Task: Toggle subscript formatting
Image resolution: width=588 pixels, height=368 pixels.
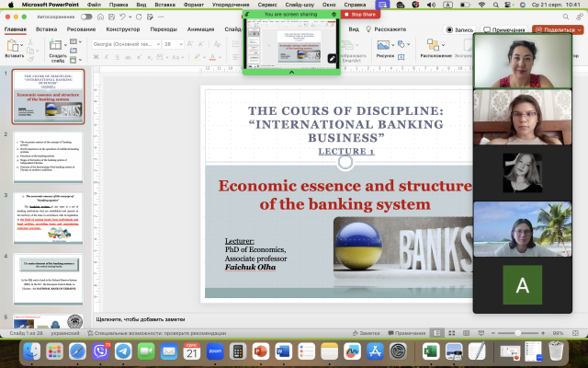Action: pyautogui.click(x=150, y=57)
